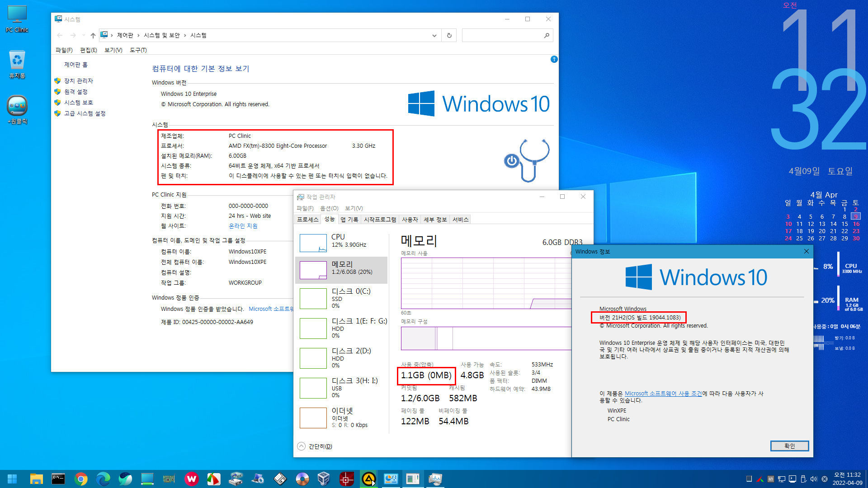The width and height of the screenshot is (868, 488).
Task: Open System protection (시스템 보호) link
Action: coord(78,103)
